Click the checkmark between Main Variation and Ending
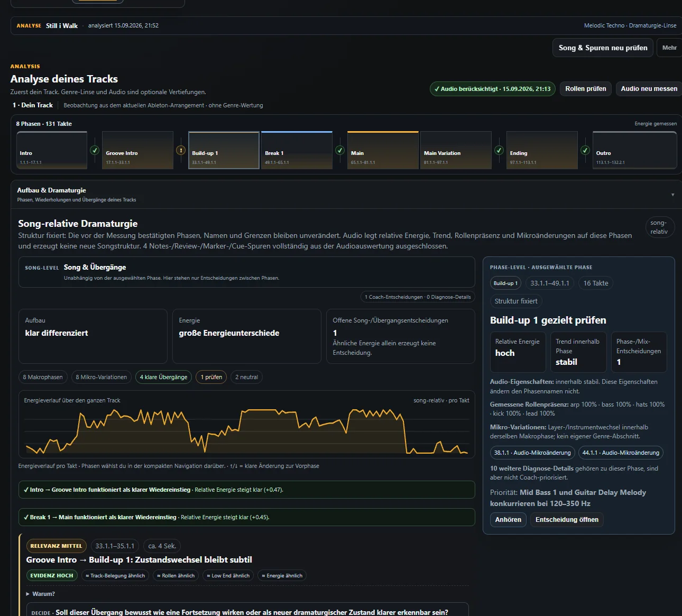The image size is (682, 616). point(499,150)
